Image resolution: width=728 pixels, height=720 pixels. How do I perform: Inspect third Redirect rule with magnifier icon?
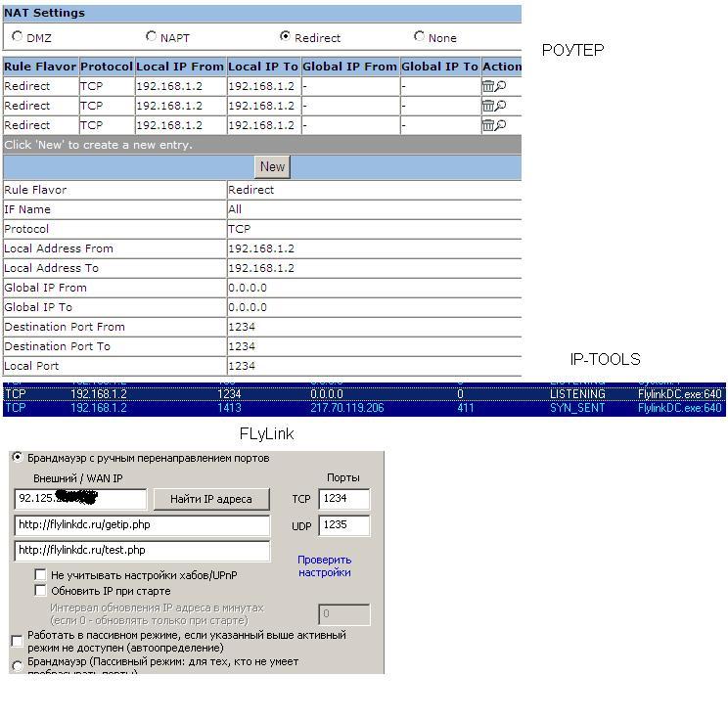click(500, 125)
